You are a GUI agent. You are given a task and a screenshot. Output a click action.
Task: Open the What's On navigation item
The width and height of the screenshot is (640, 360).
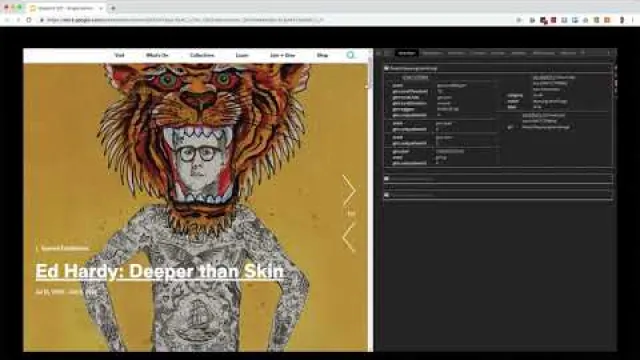[157, 55]
